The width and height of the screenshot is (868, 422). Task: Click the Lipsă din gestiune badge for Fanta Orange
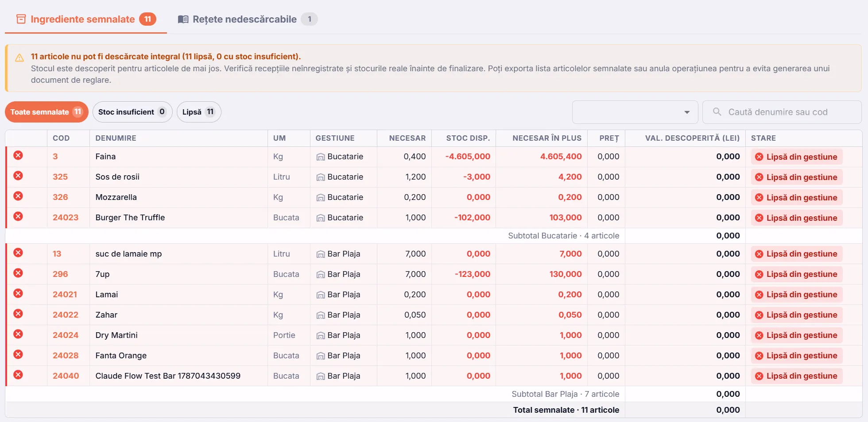coord(797,356)
